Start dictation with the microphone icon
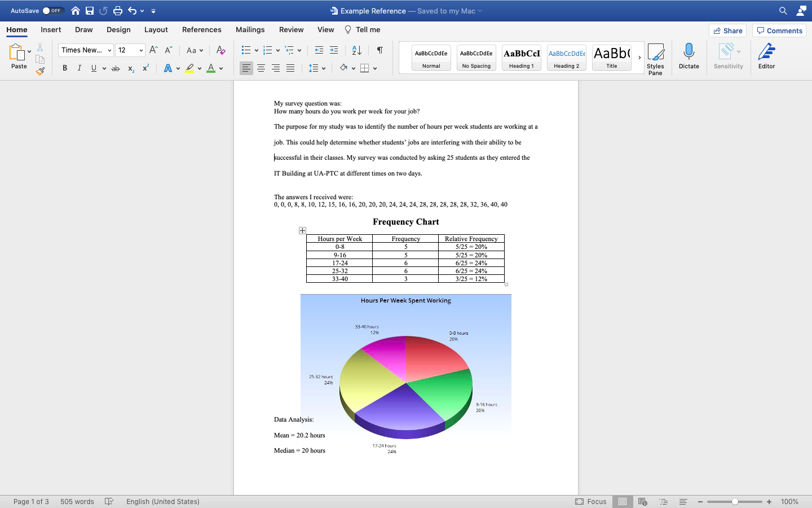The image size is (812, 508). [689, 56]
